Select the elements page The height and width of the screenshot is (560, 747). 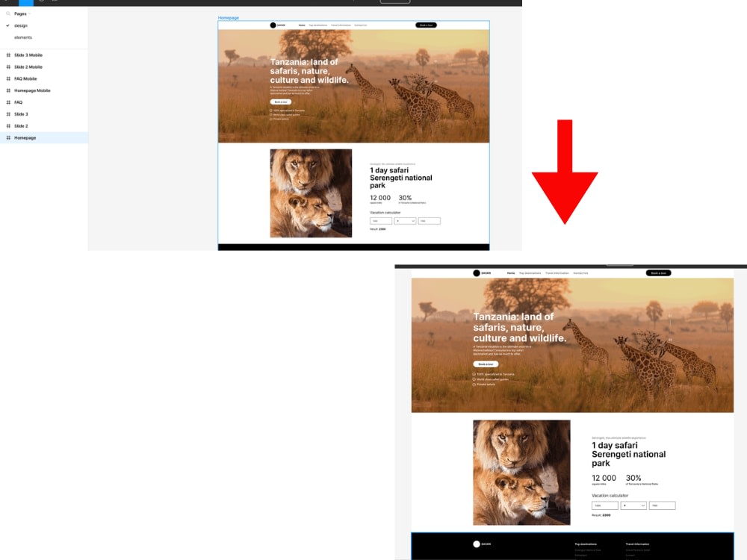point(23,37)
